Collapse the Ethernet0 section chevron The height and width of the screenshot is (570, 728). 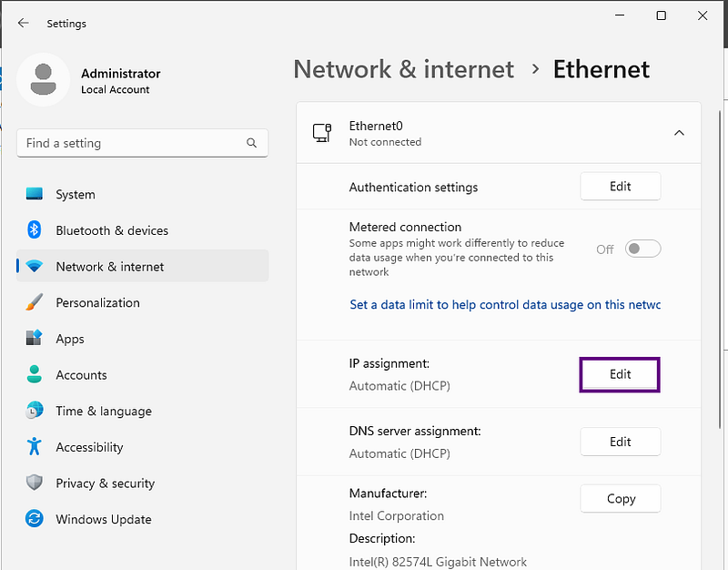point(679,133)
